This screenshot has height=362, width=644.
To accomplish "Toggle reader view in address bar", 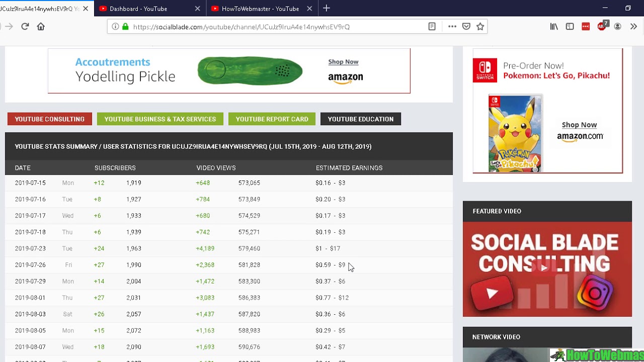I will click(x=432, y=27).
